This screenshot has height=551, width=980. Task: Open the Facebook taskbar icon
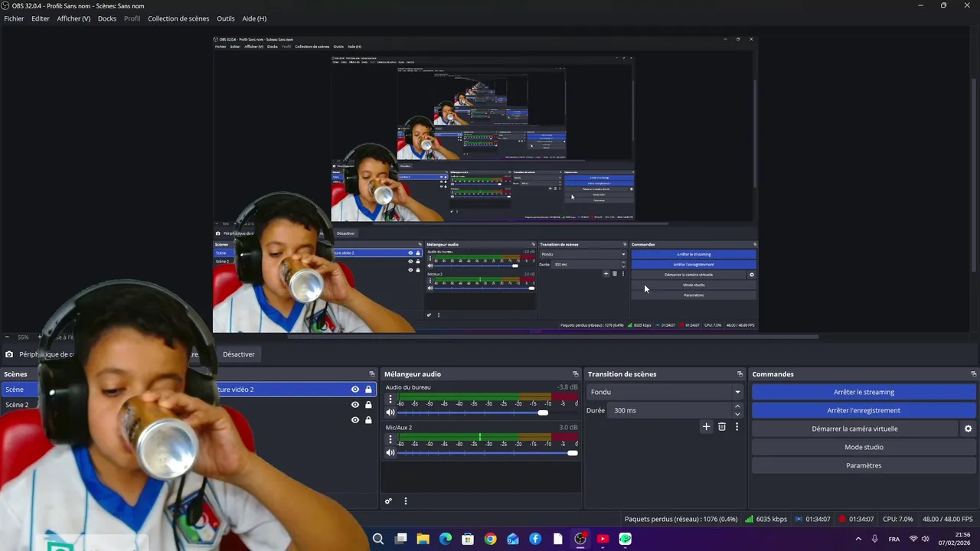[535, 539]
